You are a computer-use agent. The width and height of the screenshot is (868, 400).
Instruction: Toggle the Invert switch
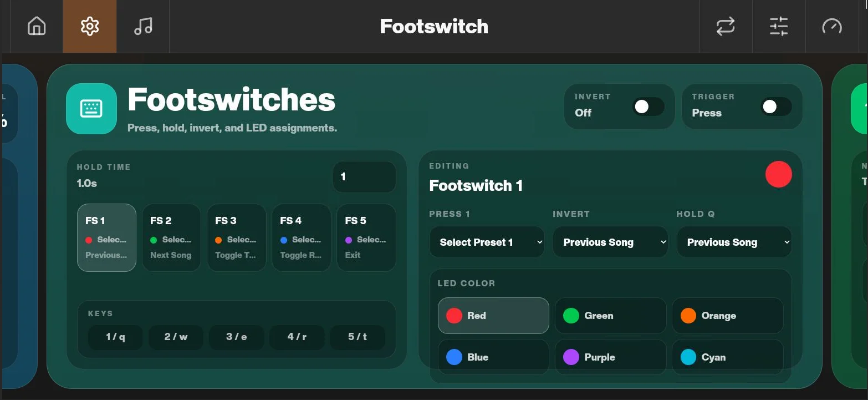(x=649, y=107)
